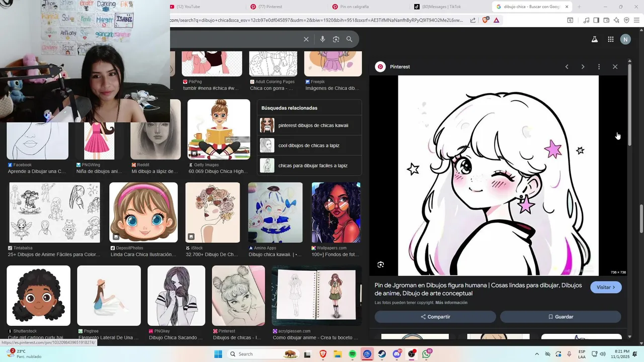Select related search cool dibujos de chicas a lapiz
The height and width of the screenshot is (362, 644).
309,145
